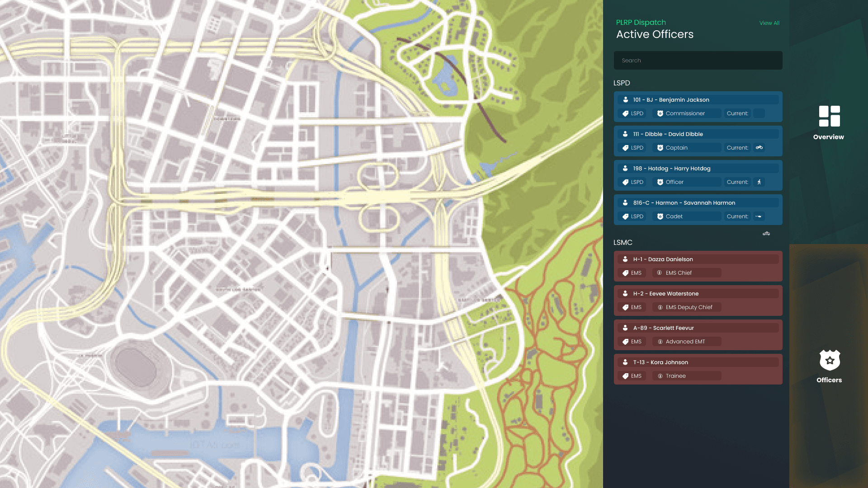Click the helicopter icon for Savannah Harmon
868x488 pixels.
tap(759, 216)
